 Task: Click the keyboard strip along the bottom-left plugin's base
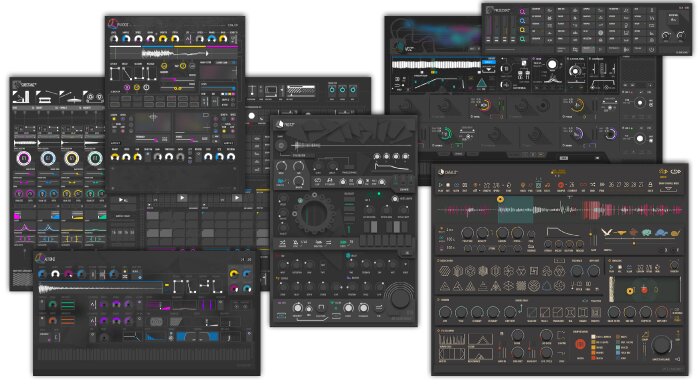(x=145, y=354)
